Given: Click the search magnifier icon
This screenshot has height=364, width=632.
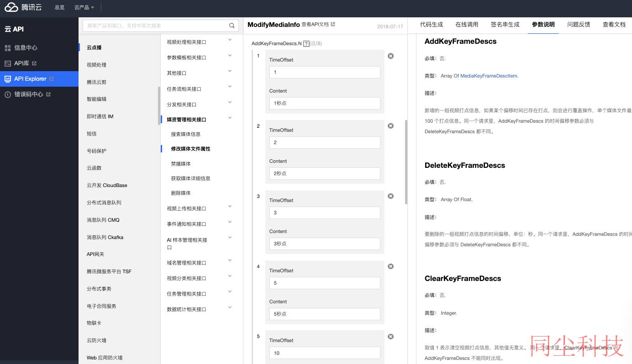Looking at the screenshot, I should tap(232, 26).
